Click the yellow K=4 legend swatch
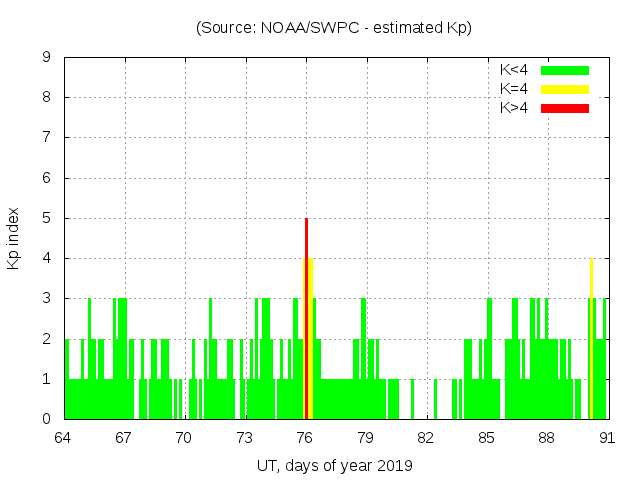This screenshot has width=640, height=480. pyautogui.click(x=565, y=89)
